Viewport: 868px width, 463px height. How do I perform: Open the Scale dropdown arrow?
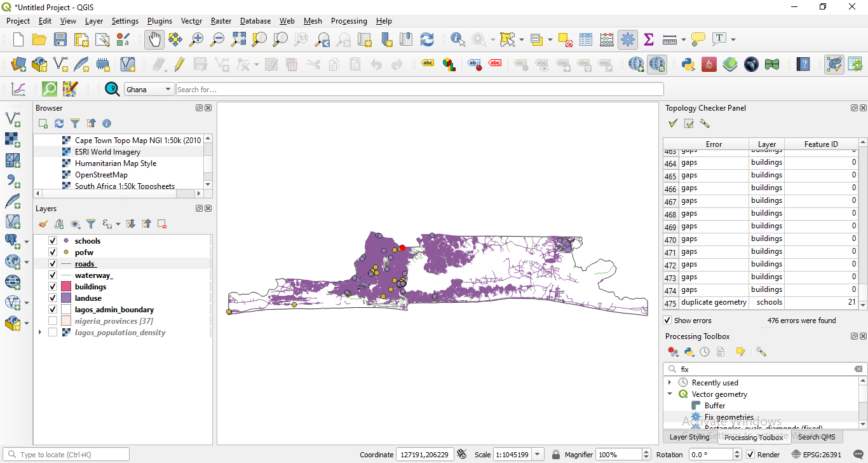click(538, 455)
